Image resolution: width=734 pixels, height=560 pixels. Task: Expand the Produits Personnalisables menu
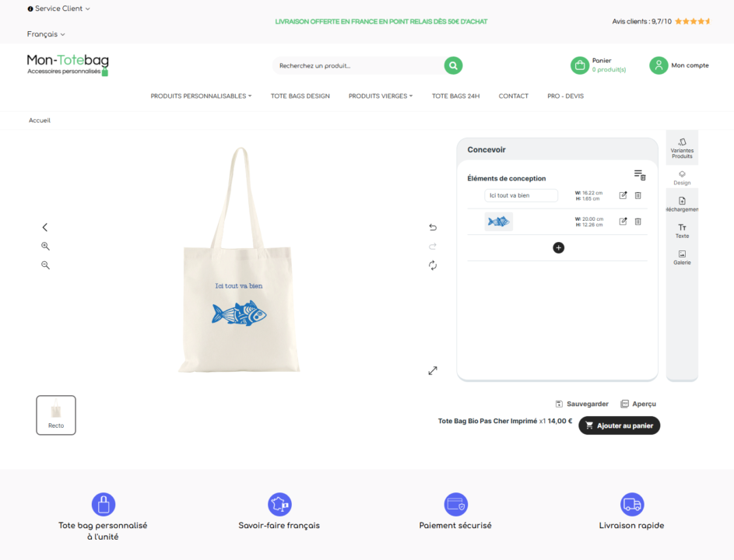point(201,96)
